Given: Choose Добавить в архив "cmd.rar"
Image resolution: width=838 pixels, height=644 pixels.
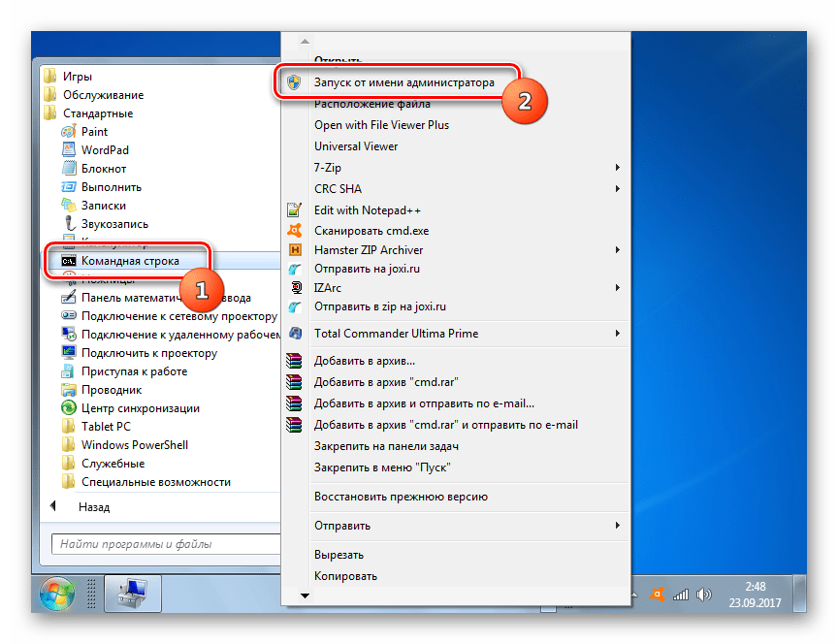Looking at the screenshot, I should [386, 382].
